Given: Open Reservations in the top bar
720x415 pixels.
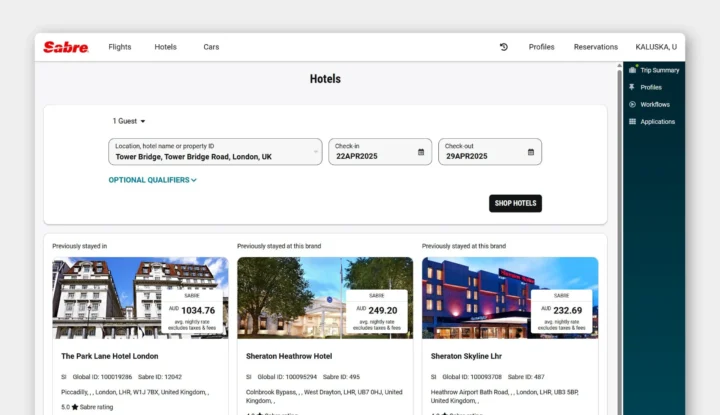Looking at the screenshot, I should [595, 47].
